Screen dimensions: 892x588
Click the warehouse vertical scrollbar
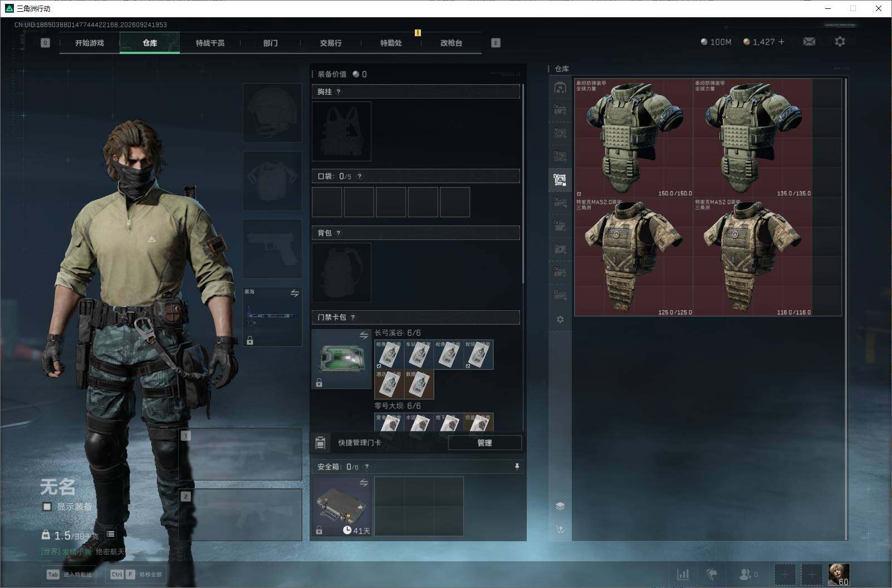(846, 309)
